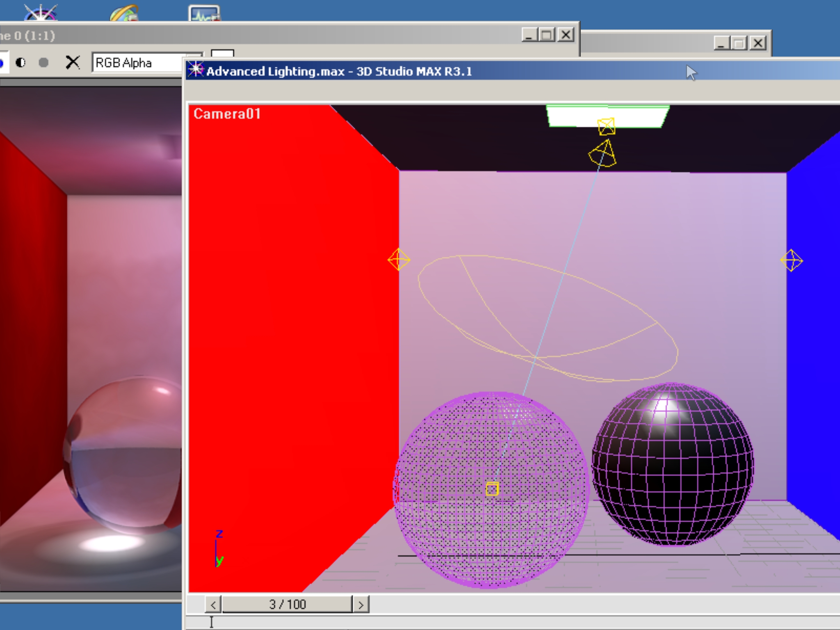
Task: Open the Internet Explorer desktop shortcut
Action: tap(124, 12)
